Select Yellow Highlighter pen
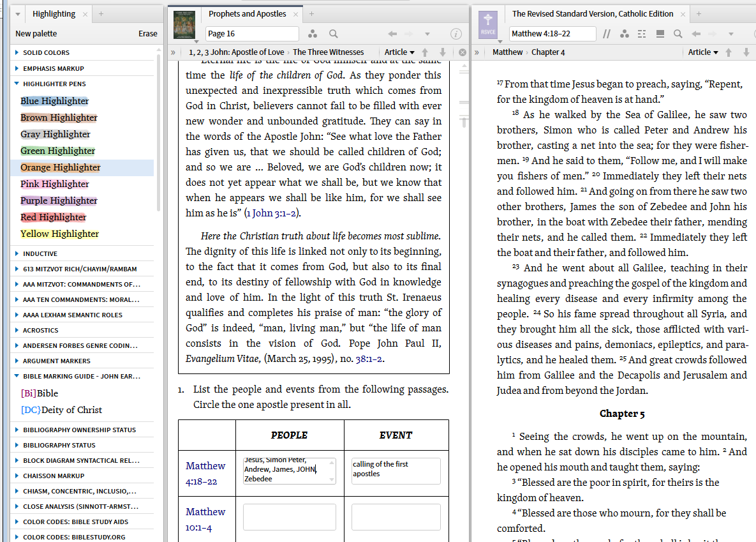 (59, 234)
